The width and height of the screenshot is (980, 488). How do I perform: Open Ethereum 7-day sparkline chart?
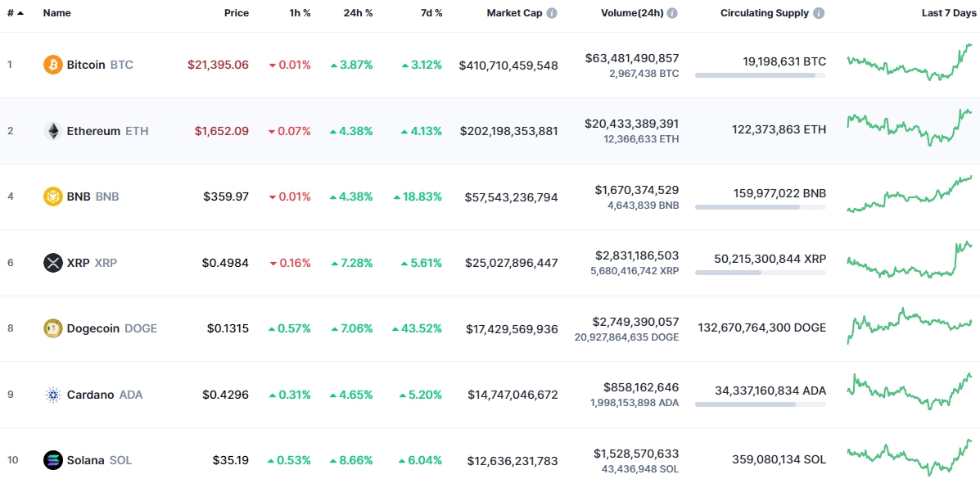coord(910,128)
